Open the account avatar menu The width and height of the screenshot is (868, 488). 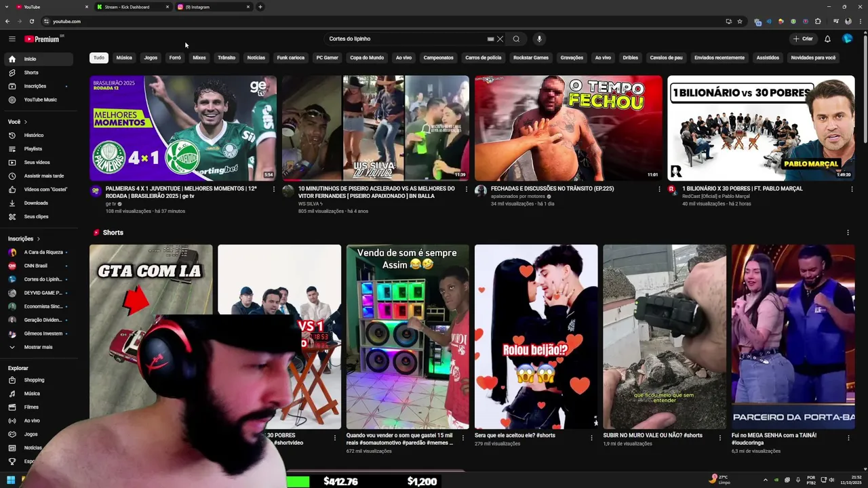pos(847,39)
